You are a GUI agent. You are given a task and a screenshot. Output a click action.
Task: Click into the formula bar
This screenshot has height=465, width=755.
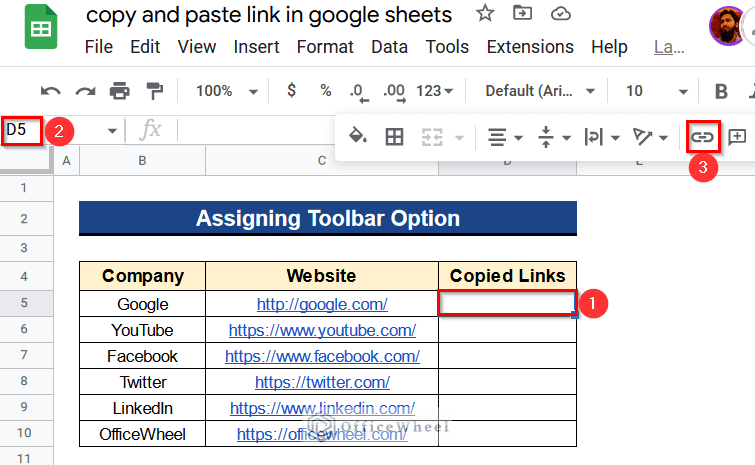point(255,130)
